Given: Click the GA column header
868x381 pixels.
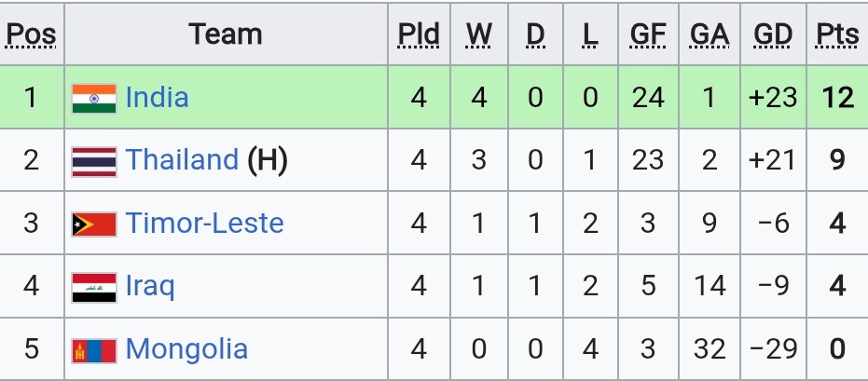Looking at the screenshot, I should [710, 34].
